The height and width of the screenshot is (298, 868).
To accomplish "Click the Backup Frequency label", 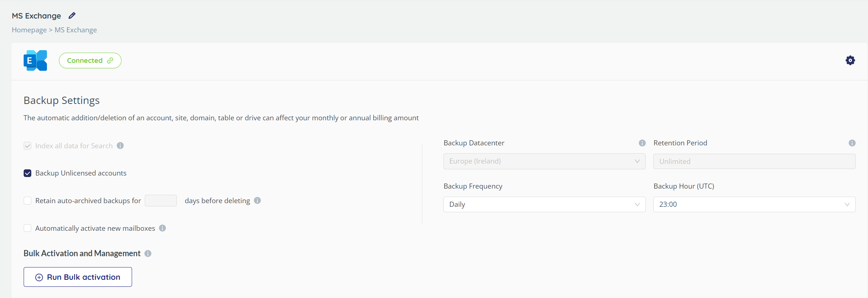I will point(473,186).
